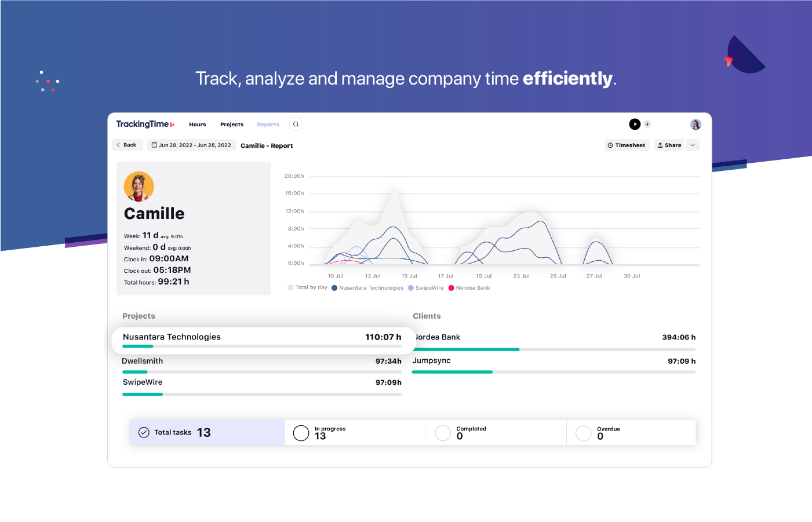Expand the chevron next to Share
The image size is (812, 522).
click(x=692, y=145)
